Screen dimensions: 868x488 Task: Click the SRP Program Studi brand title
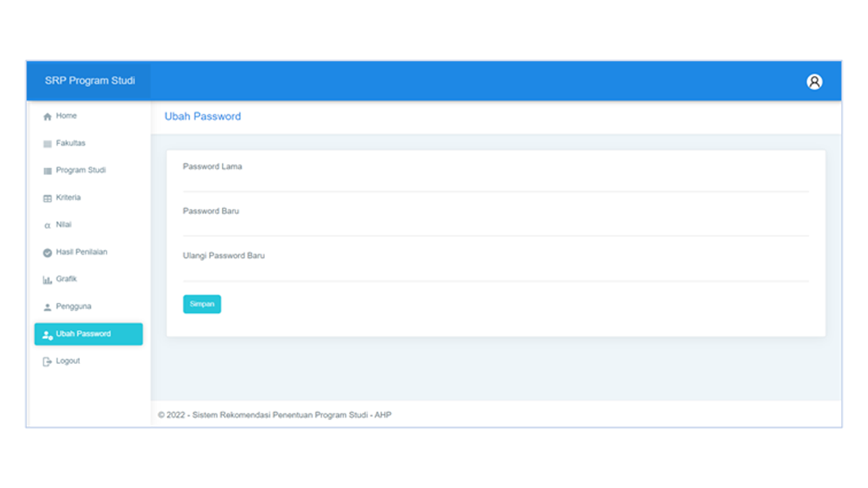(x=90, y=81)
